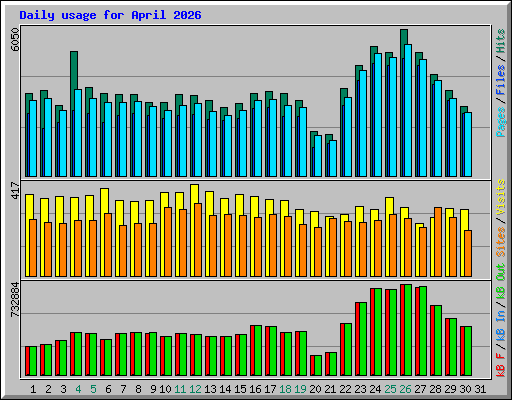Image resolution: width=512 pixels, height=400 pixels.
Task: Click day 1 on the x-axis
Action: tap(33, 389)
